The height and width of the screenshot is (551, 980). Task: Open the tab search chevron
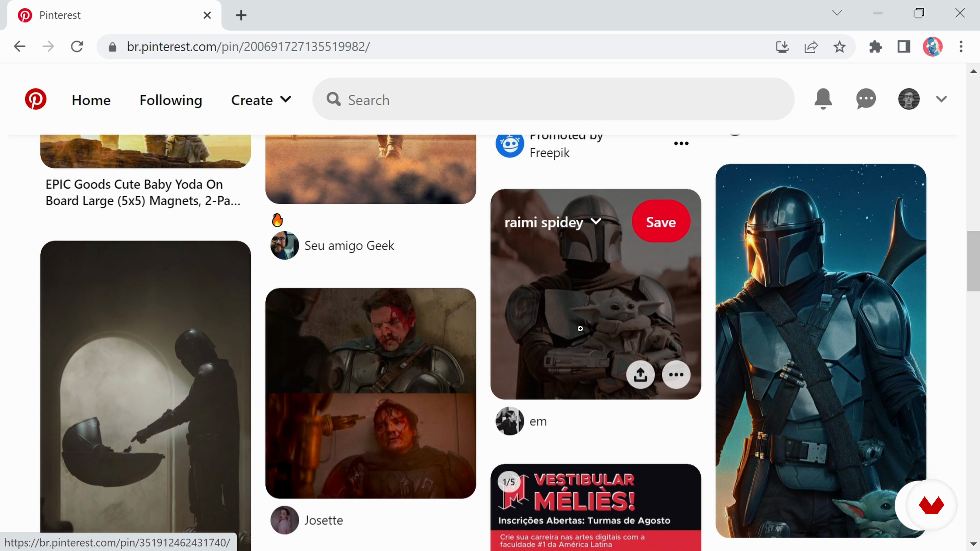coord(837,13)
